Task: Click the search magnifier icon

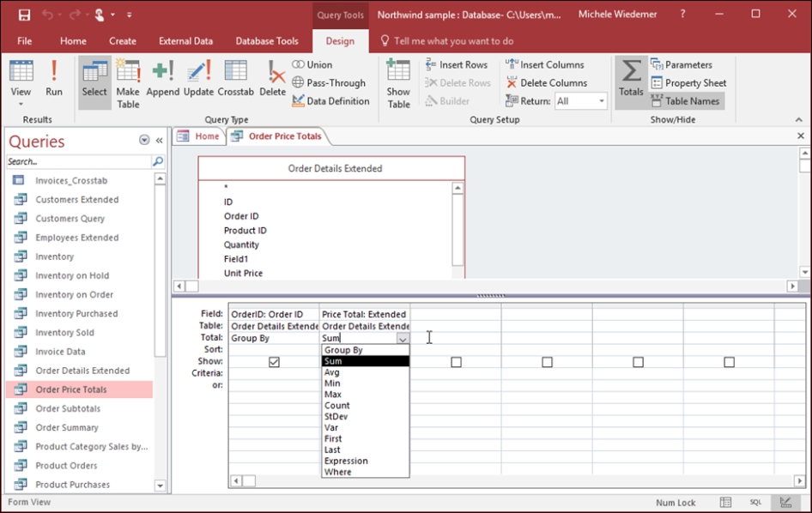Action: click(x=158, y=161)
